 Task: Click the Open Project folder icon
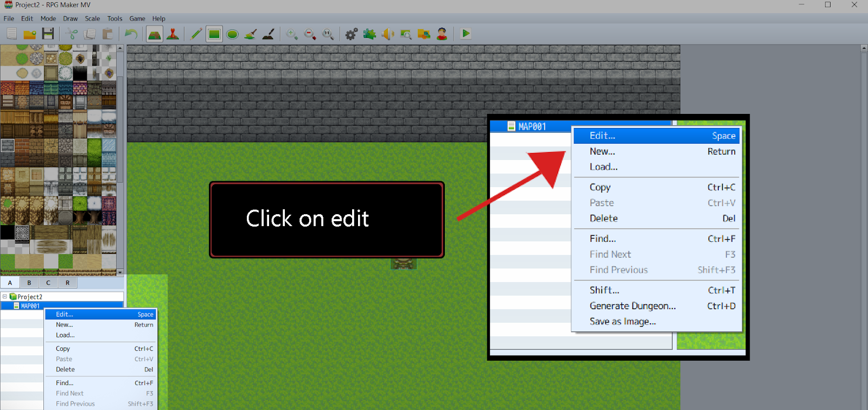coord(30,34)
